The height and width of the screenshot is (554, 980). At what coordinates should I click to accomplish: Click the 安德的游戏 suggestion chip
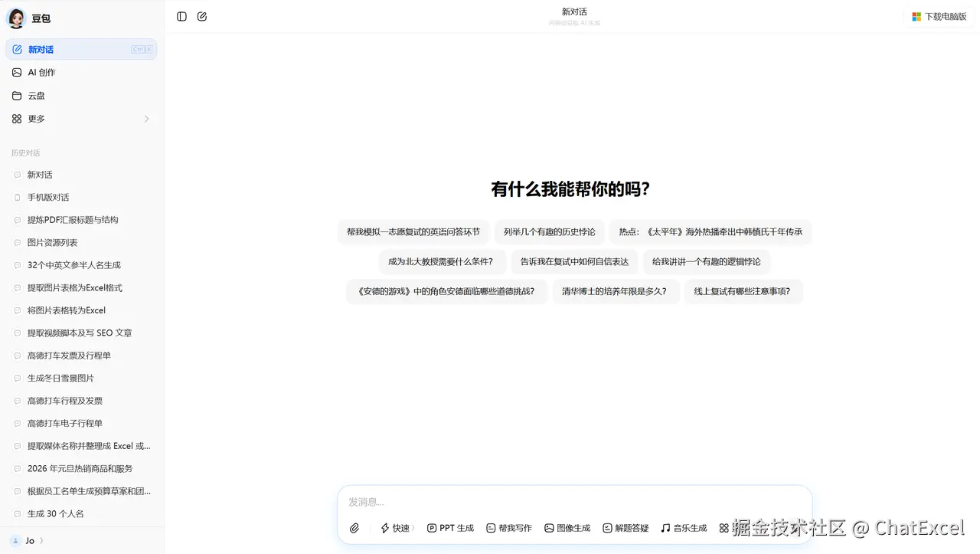(x=446, y=291)
